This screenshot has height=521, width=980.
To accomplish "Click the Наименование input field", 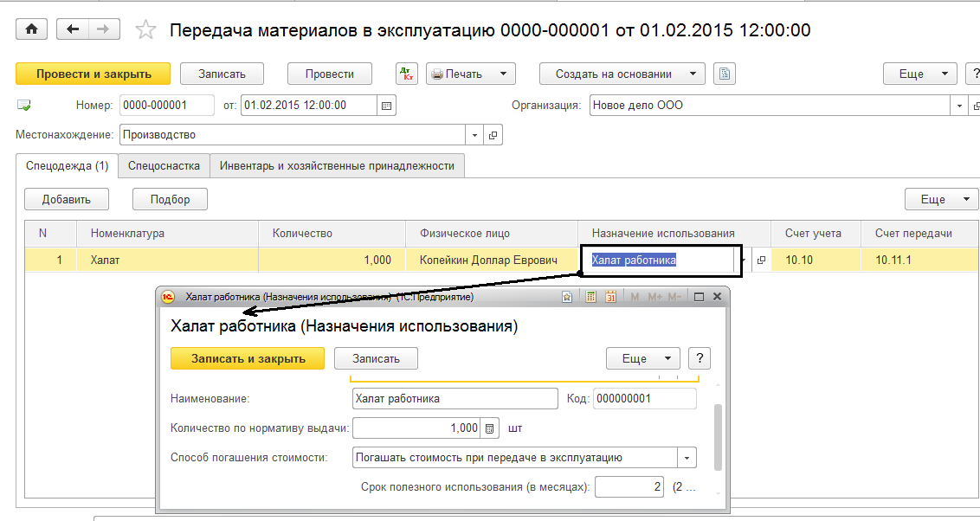I will pyautogui.click(x=455, y=399).
